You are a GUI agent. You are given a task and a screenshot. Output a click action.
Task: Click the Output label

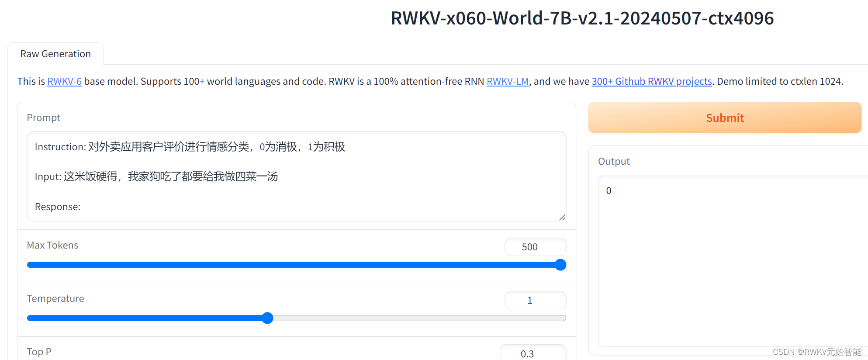pos(614,161)
